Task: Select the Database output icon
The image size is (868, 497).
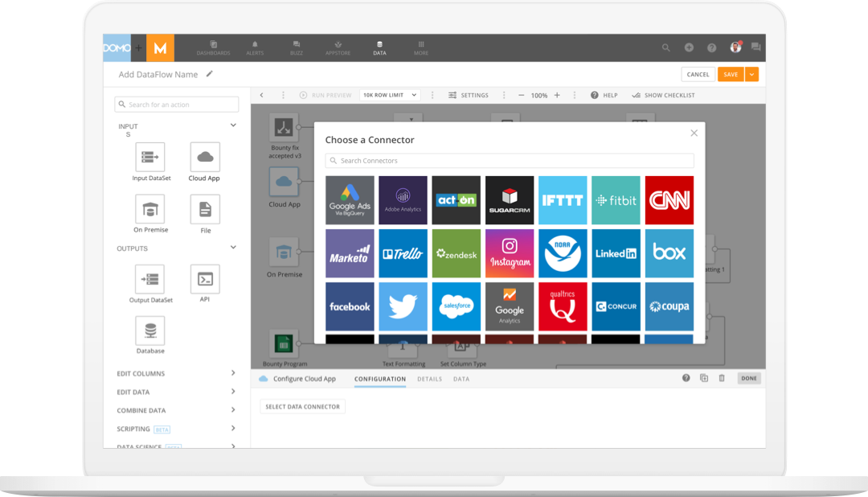Action: click(x=150, y=331)
